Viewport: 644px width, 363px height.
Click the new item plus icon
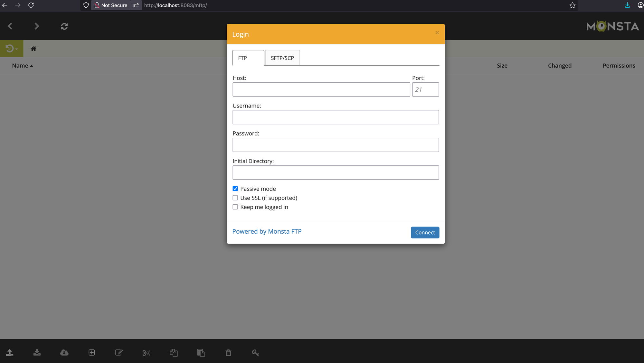[x=92, y=353]
